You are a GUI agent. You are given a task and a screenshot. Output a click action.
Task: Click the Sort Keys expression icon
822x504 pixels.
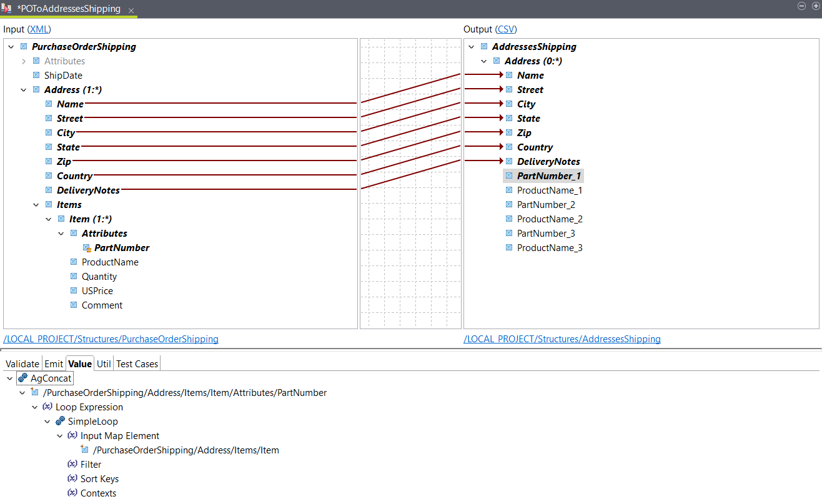click(x=72, y=478)
